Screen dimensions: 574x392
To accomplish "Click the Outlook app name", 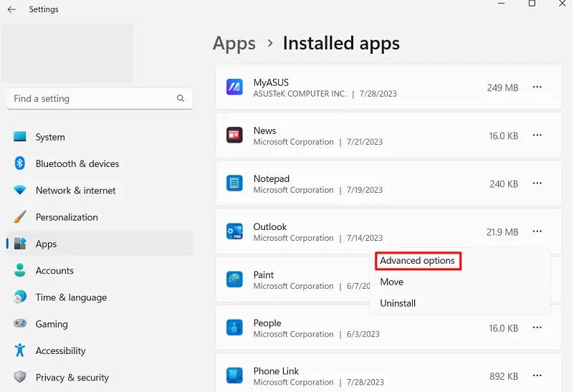I will [x=269, y=226].
